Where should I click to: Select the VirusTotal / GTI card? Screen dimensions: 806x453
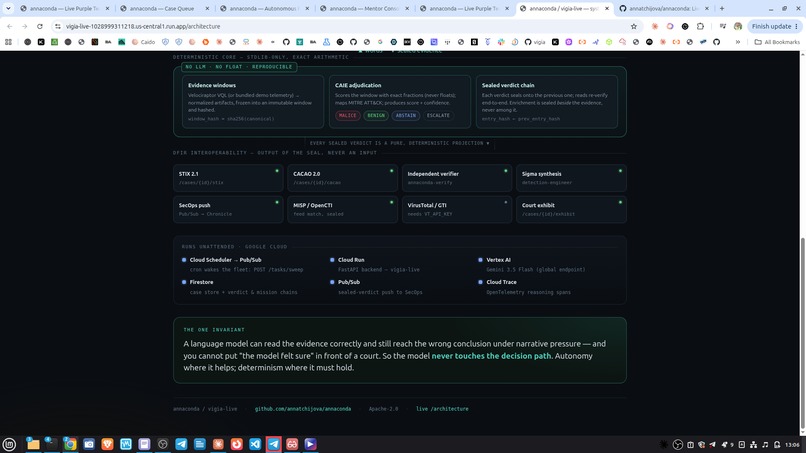click(x=457, y=209)
